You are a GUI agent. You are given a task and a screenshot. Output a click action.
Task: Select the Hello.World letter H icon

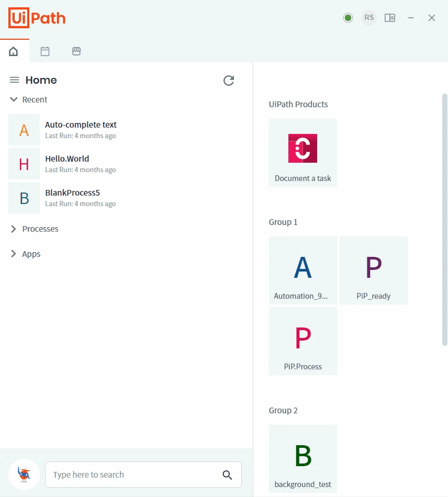click(x=24, y=164)
